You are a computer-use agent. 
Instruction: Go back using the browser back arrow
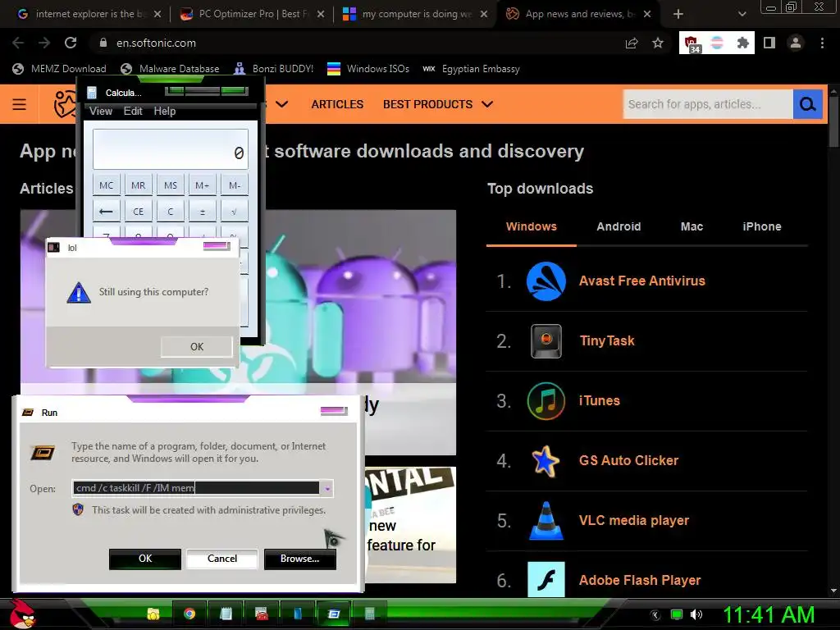[18, 43]
